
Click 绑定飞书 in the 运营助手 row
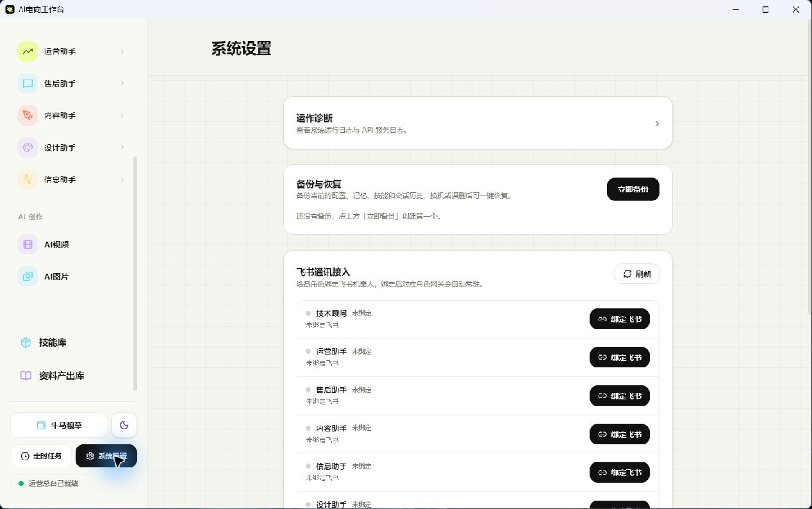point(619,358)
